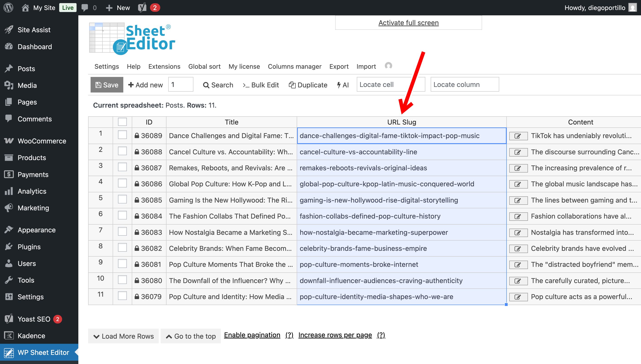
Task: Open the Export menu item
Action: tap(339, 66)
